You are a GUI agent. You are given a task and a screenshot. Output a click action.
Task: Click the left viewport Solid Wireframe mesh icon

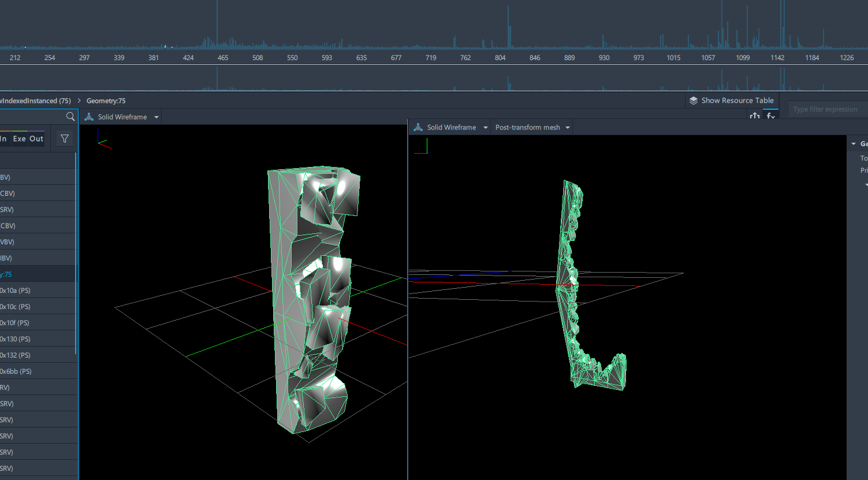[x=89, y=117]
